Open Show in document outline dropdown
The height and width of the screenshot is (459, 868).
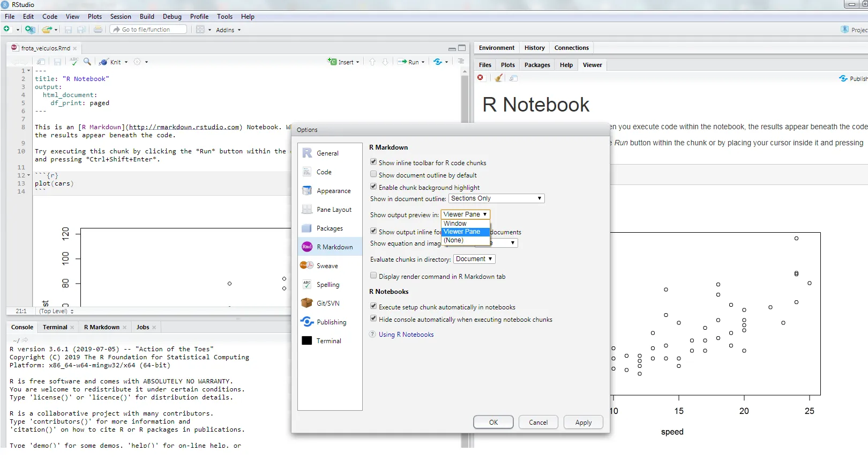point(497,198)
